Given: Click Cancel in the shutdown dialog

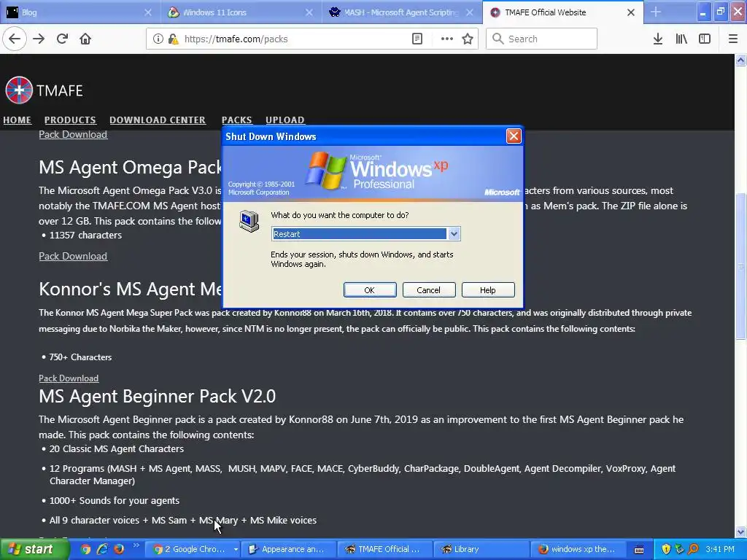Looking at the screenshot, I should [429, 290].
